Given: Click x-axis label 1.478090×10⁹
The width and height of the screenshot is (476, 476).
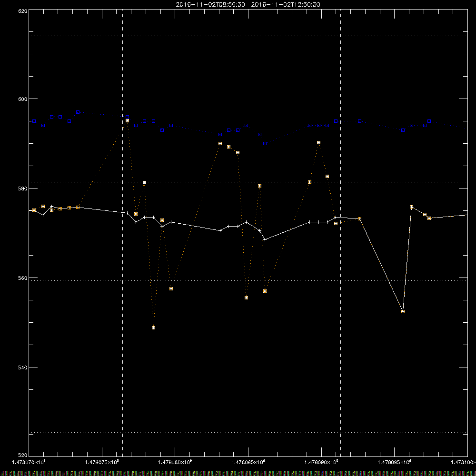Looking at the screenshot, I should pos(321,462).
